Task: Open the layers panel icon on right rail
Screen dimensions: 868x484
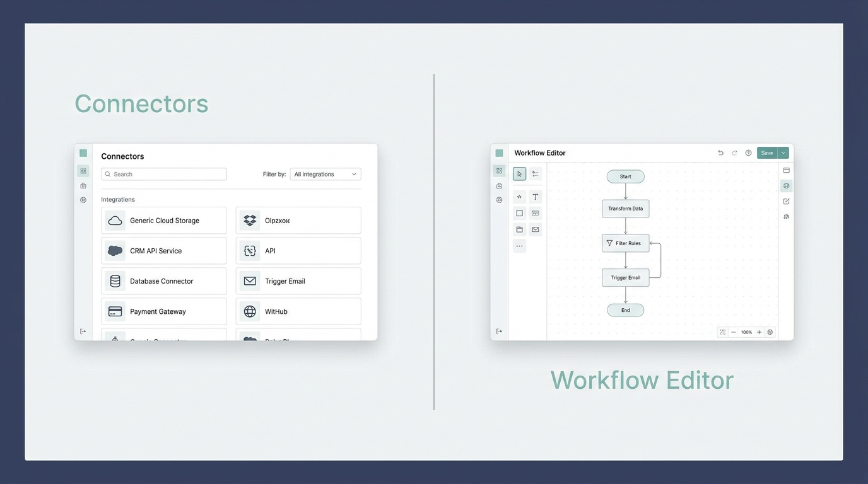Action: tap(786, 186)
